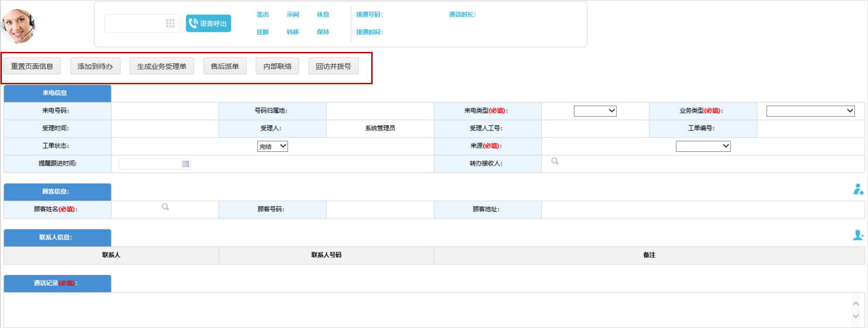Search 顾客姓名 with magnifier icon

pos(165,207)
